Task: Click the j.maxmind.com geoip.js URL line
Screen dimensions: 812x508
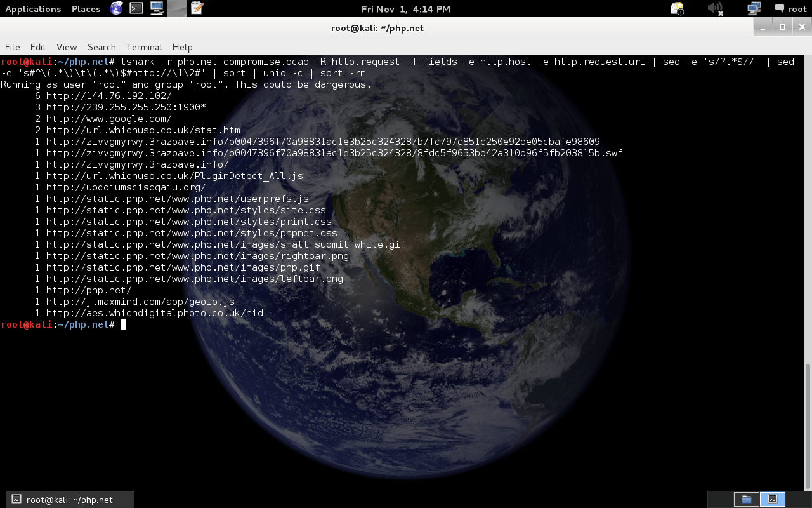Action: (140, 302)
